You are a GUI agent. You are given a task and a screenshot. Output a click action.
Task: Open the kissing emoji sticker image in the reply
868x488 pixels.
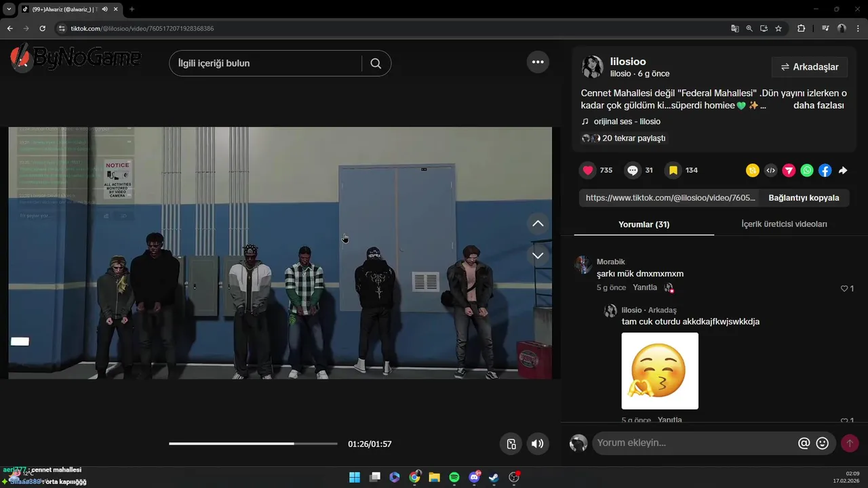[660, 371]
